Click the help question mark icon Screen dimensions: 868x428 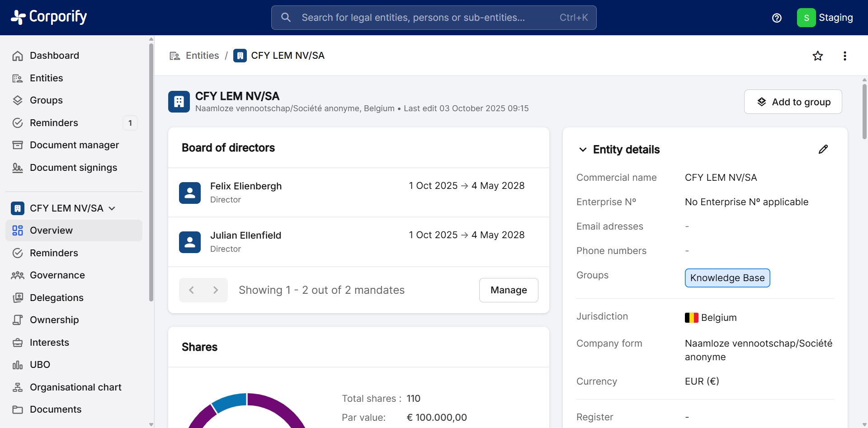(x=777, y=18)
